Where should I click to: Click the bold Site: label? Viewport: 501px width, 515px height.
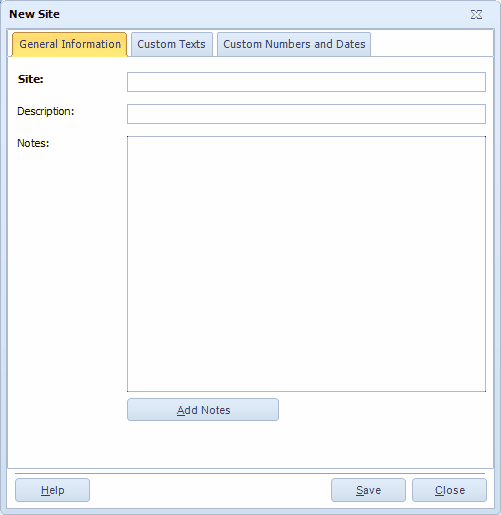(x=30, y=79)
